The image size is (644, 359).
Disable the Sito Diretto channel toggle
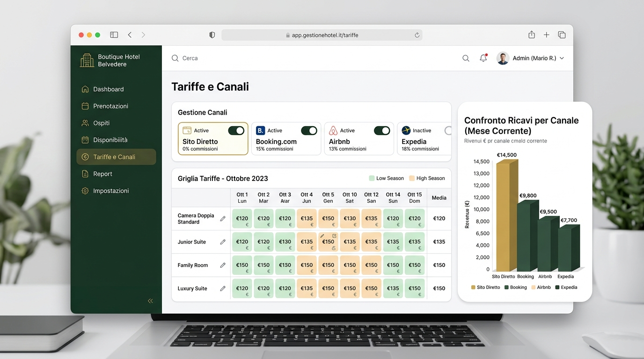[236, 130]
